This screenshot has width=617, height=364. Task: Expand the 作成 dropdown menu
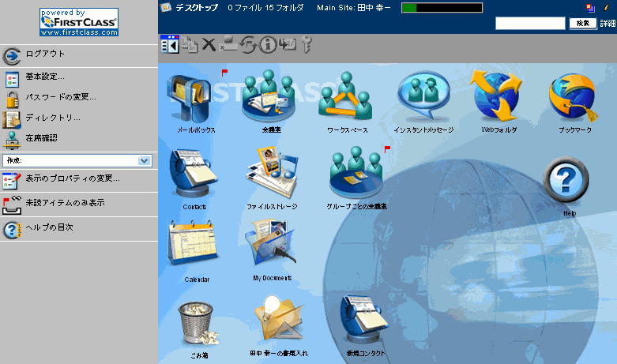coord(144,160)
